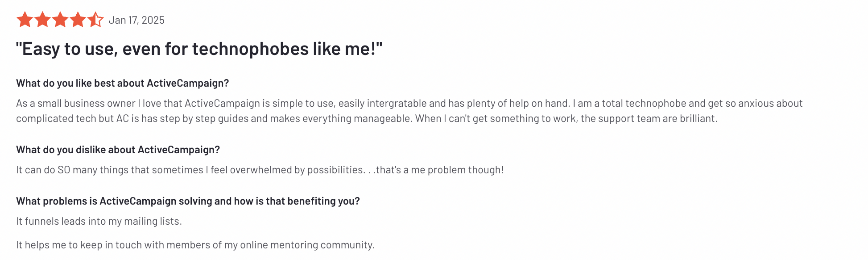
Task: Click the "What do you dislike about ActiveCampaign?" heading
Action: coord(118,150)
